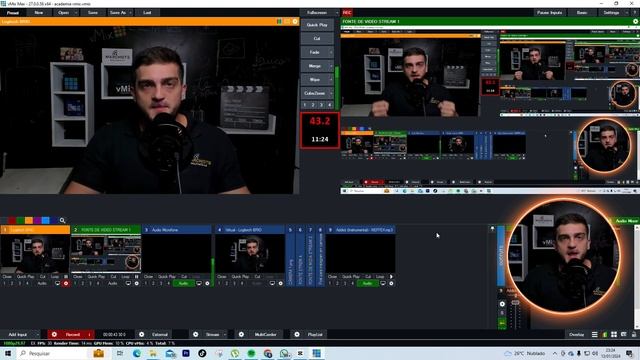Open the Windows Start menu
640x360 pixels.
click(x=8, y=353)
